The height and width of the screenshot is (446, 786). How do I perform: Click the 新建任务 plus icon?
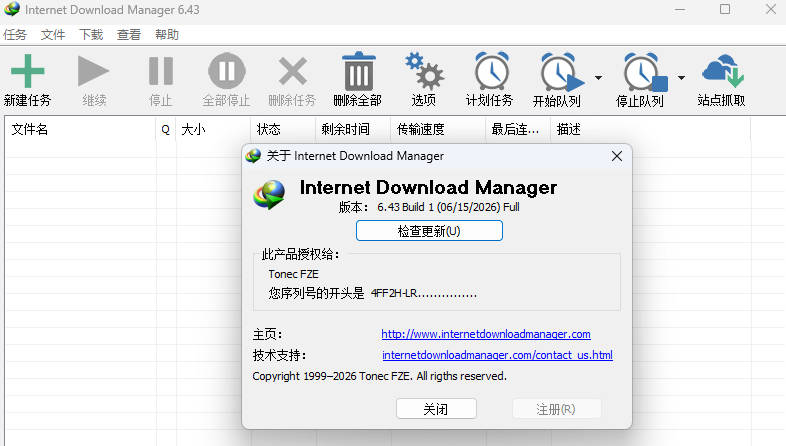click(28, 71)
